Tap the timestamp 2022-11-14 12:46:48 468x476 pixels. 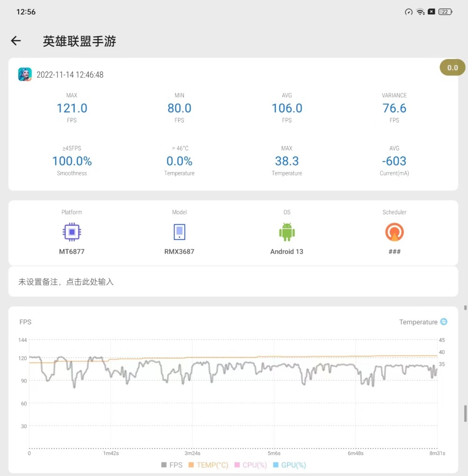tap(70, 75)
